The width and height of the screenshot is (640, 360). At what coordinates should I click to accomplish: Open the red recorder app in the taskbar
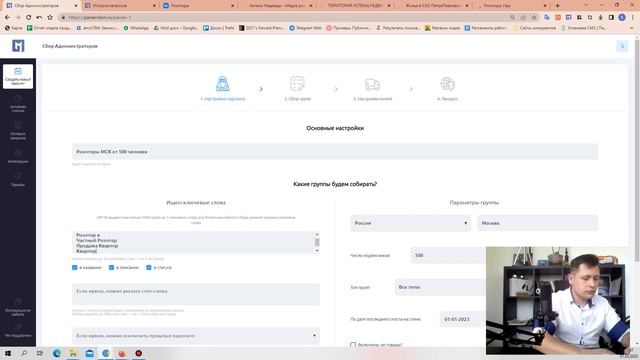coord(138,353)
